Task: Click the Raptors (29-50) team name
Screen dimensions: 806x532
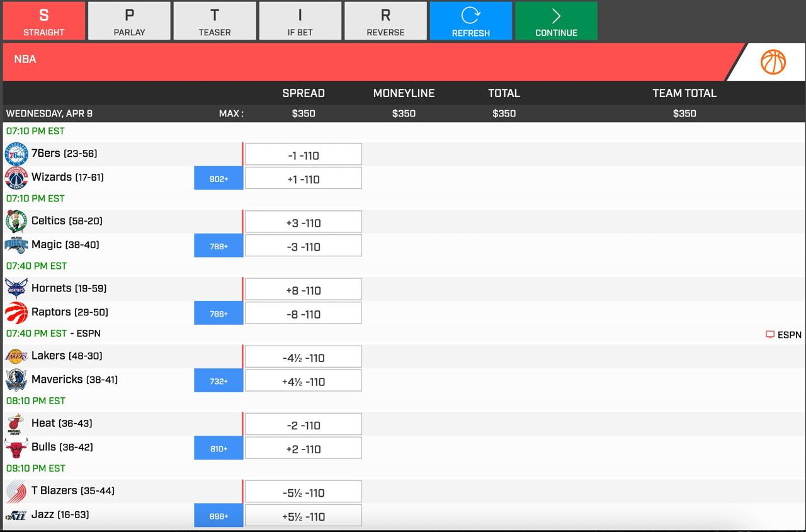Action: 70,312
